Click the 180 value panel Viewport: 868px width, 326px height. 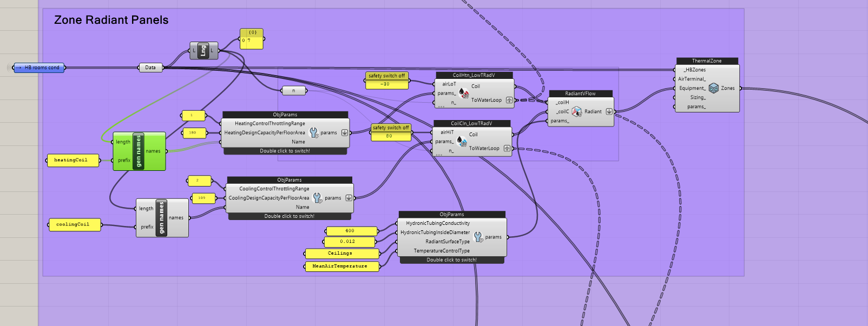pos(194,132)
